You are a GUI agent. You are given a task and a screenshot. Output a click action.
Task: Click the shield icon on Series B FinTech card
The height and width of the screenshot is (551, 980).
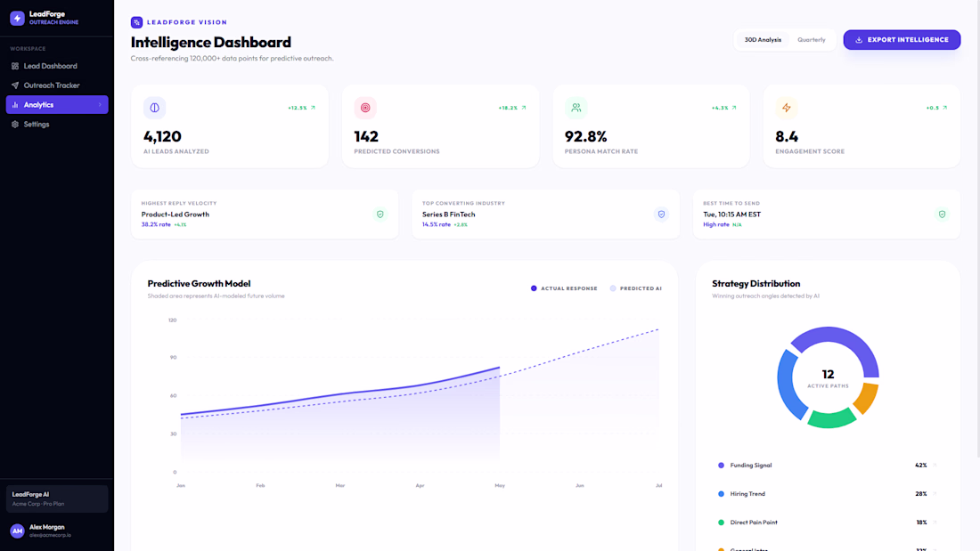click(661, 215)
